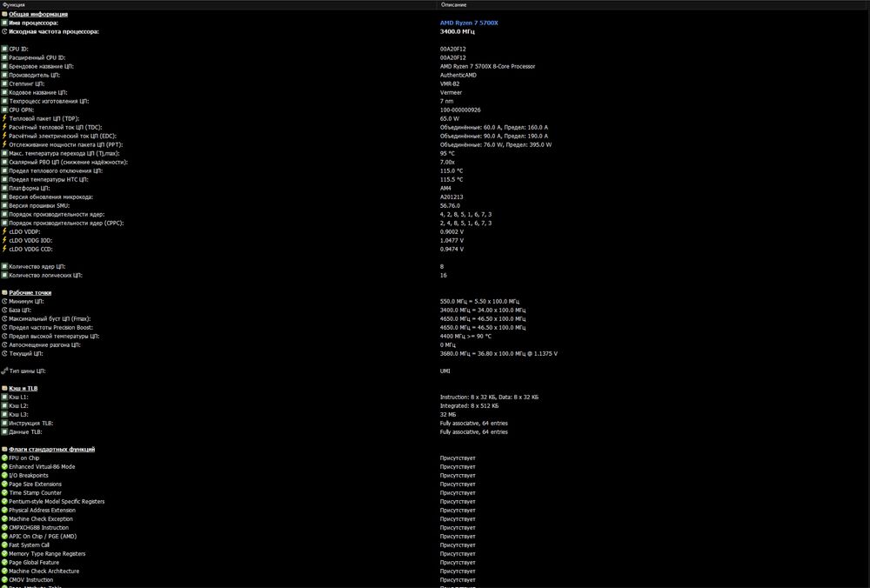The image size is (870, 588).
Task: Click the lightning icon beside cLDO VDDG IOD
Action: coord(4,240)
